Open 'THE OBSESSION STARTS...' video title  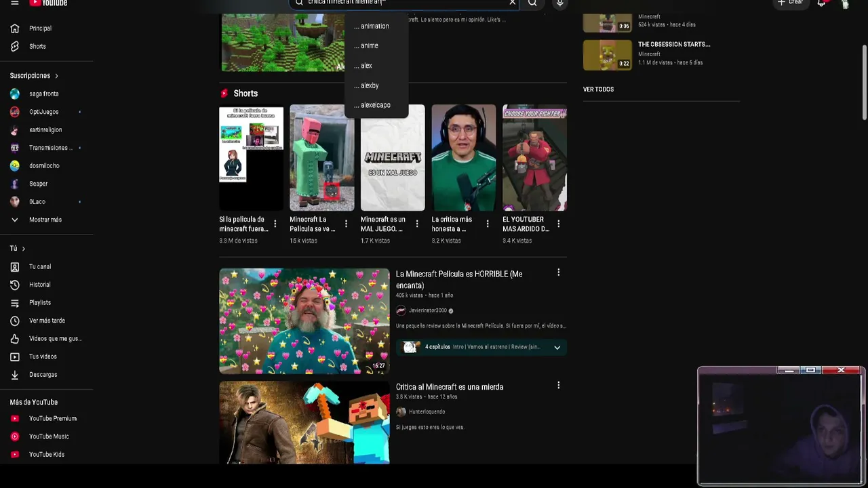[x=674, y=44]
